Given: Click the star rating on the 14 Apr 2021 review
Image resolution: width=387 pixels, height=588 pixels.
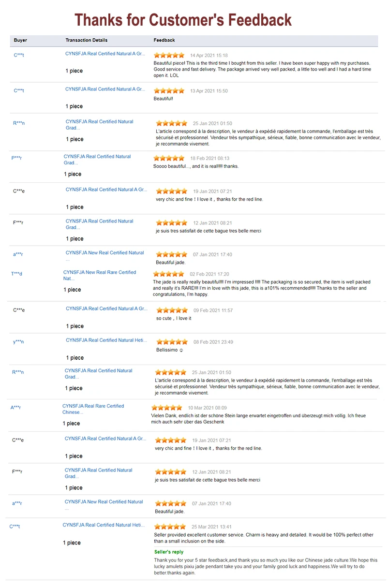Looking at the screenshot, I should tap(169, 56).
